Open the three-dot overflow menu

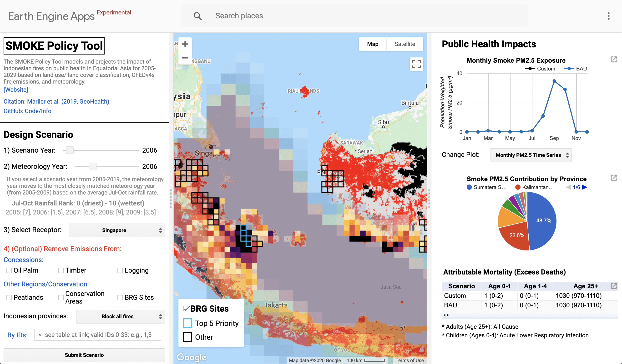[x=608, y=16]
